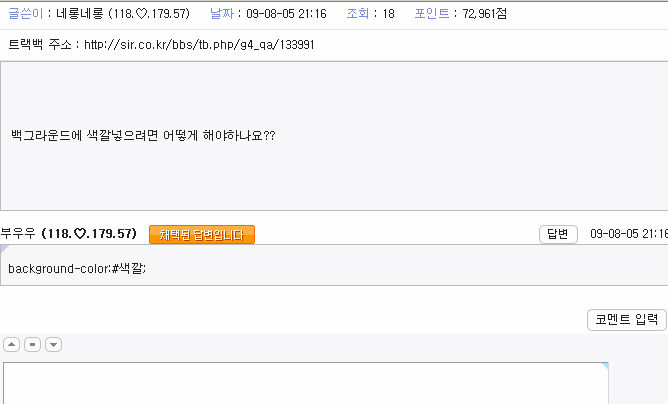
Task: Click the middle reset-size icon above the comment box
Action: click(32, 344)
